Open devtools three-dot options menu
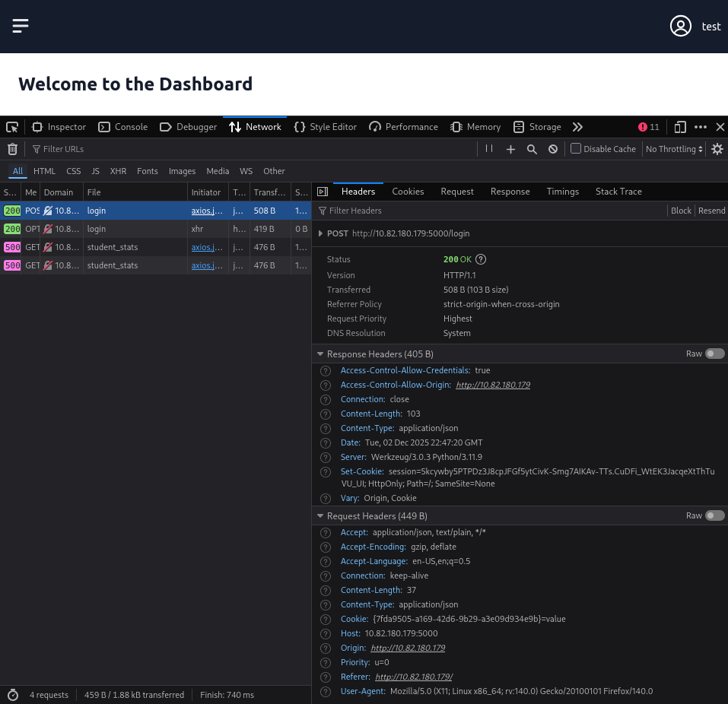Viewport: 728px width, 704px height. pyautogui.click(x=701, y=127)
